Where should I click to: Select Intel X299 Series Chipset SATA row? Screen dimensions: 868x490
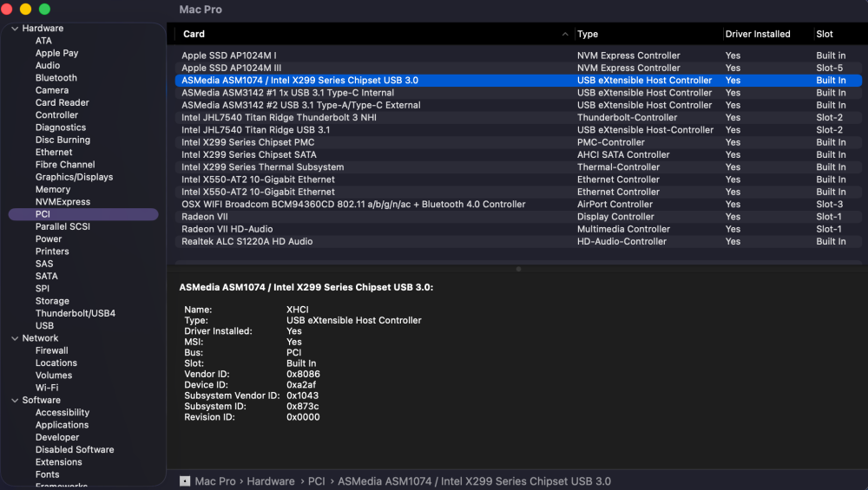point(518,155)
